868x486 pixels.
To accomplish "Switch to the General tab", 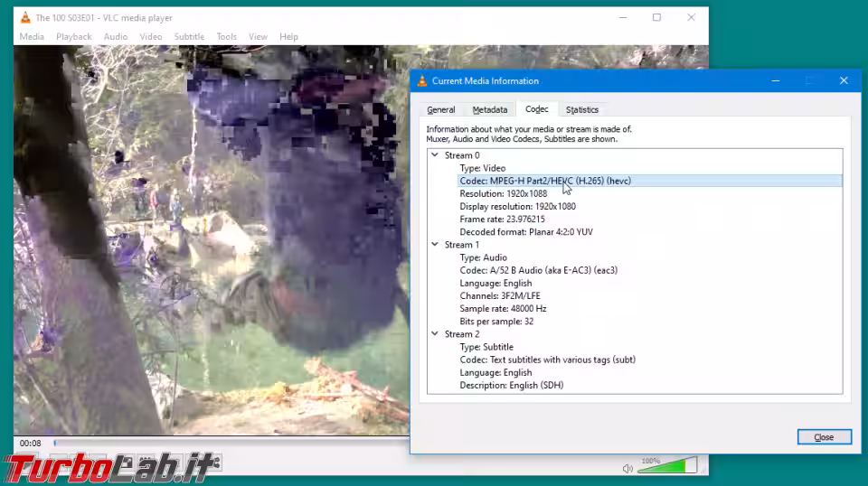I will [440, 109].
